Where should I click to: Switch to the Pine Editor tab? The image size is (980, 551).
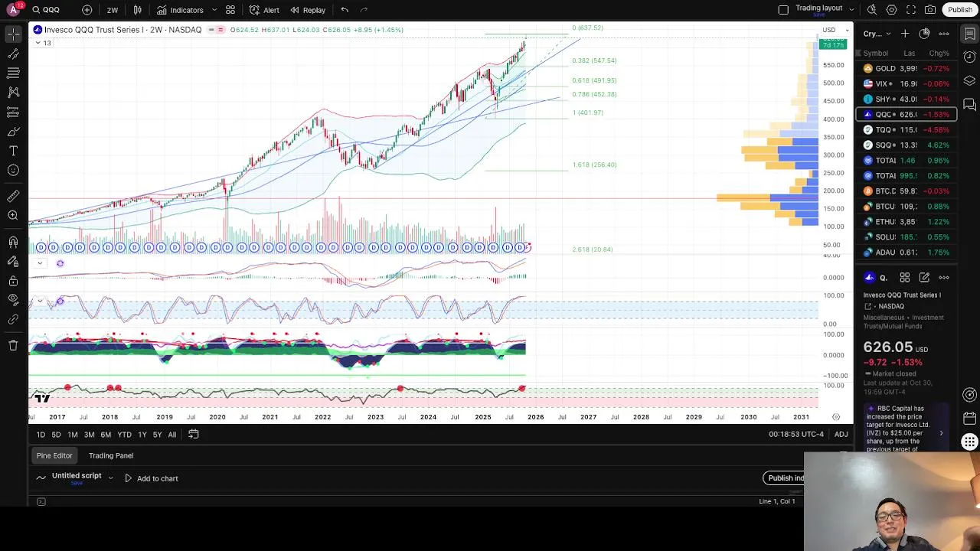[54, 455]
